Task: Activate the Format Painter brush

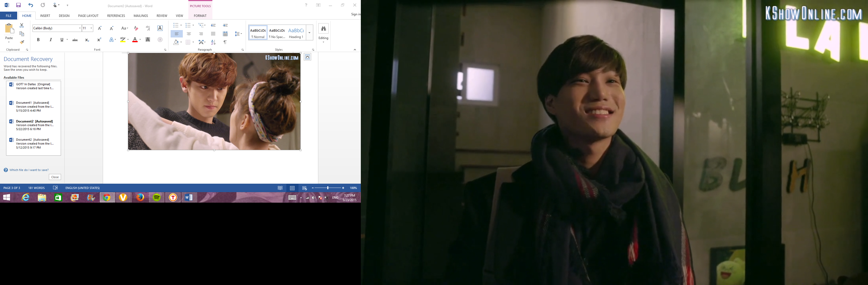Action: tap(22, 42)
